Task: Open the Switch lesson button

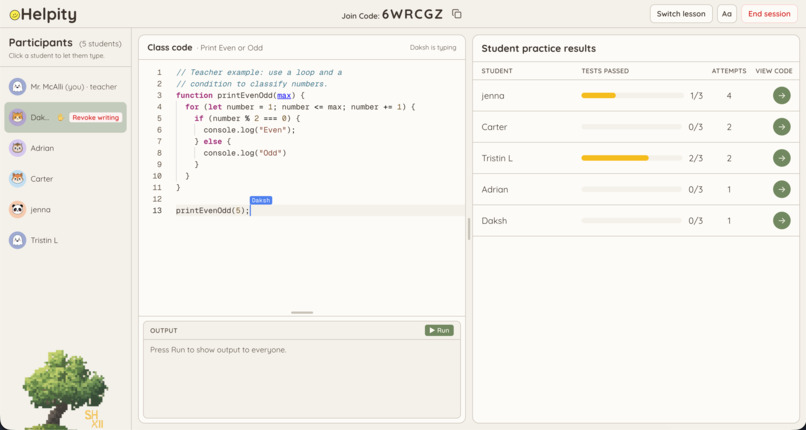Action: tap(681, 14)
